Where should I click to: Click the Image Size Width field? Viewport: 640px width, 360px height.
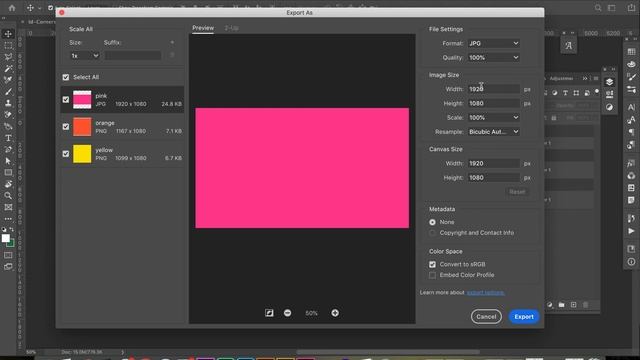[493, 89]
